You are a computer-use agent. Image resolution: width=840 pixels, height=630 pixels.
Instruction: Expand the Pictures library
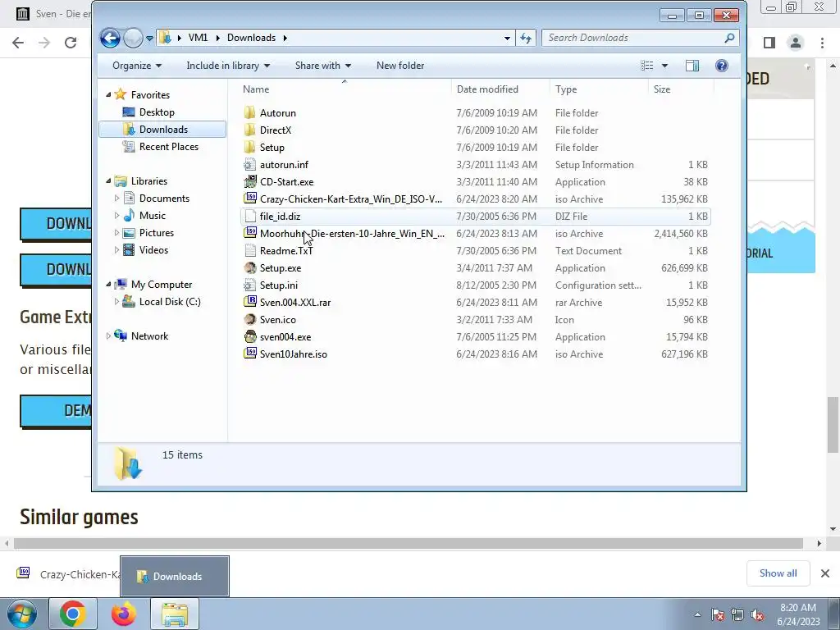tap(116, 233)
